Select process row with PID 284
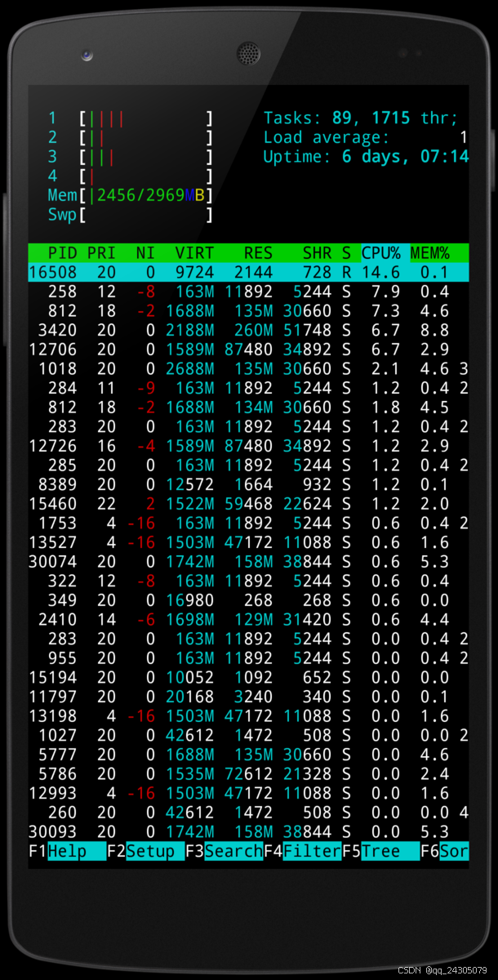Viewport: 498px width, 980px height. pos(249,388)
